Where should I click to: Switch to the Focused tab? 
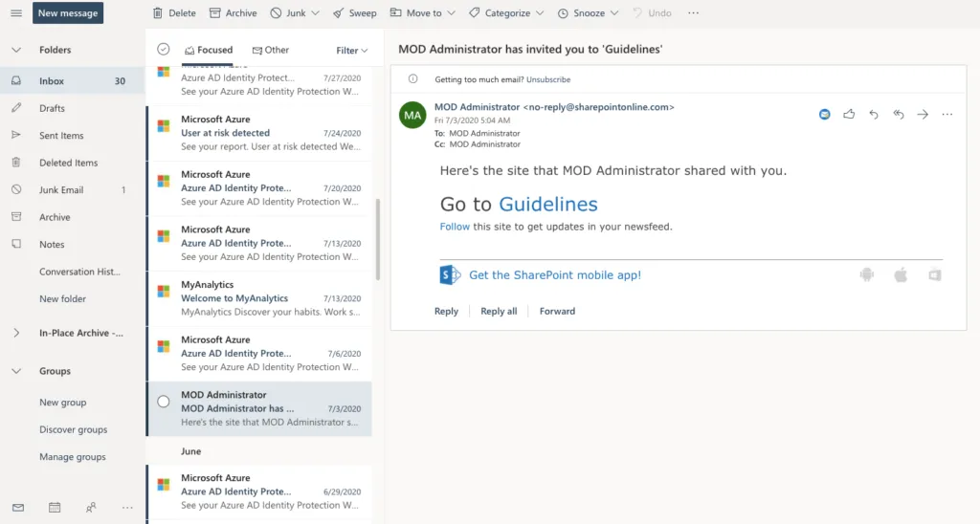coord(208,50)
